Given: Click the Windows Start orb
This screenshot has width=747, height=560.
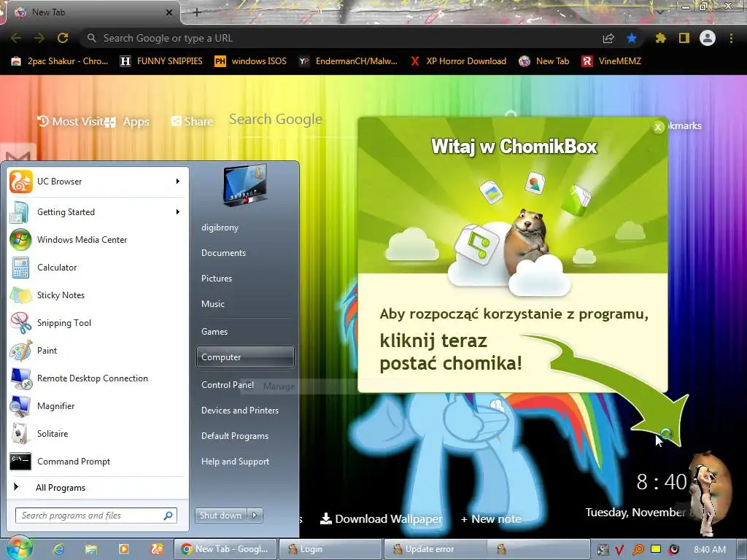Looking at the screenshot, I should (18, 548).
